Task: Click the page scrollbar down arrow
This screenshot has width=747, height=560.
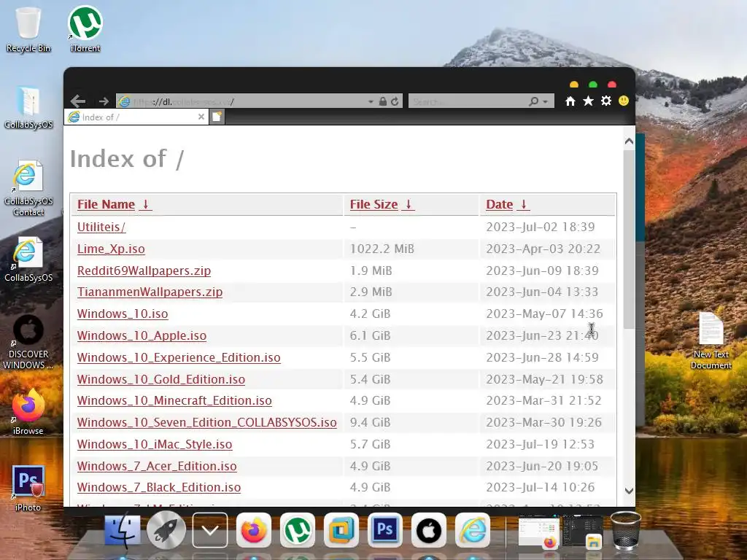Action: [629, 491]
